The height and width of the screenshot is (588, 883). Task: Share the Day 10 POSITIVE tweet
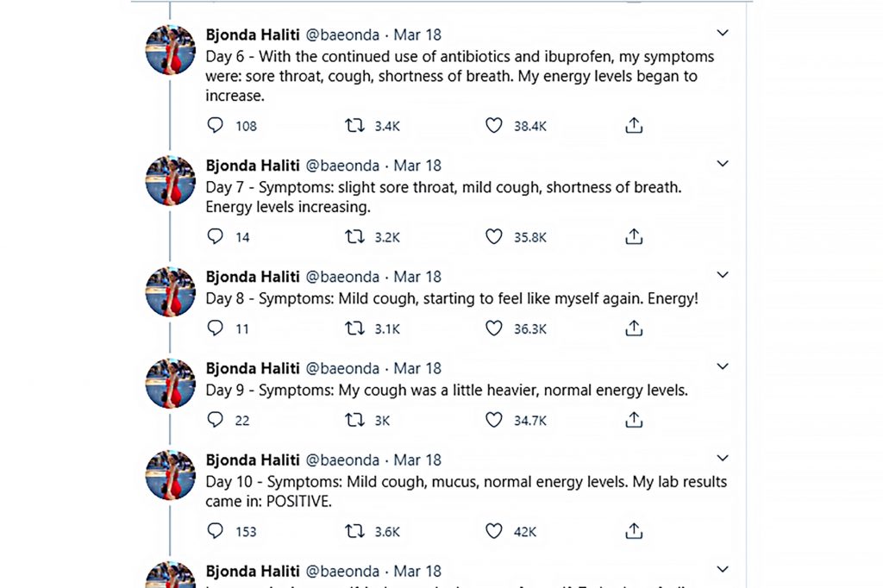634,531
